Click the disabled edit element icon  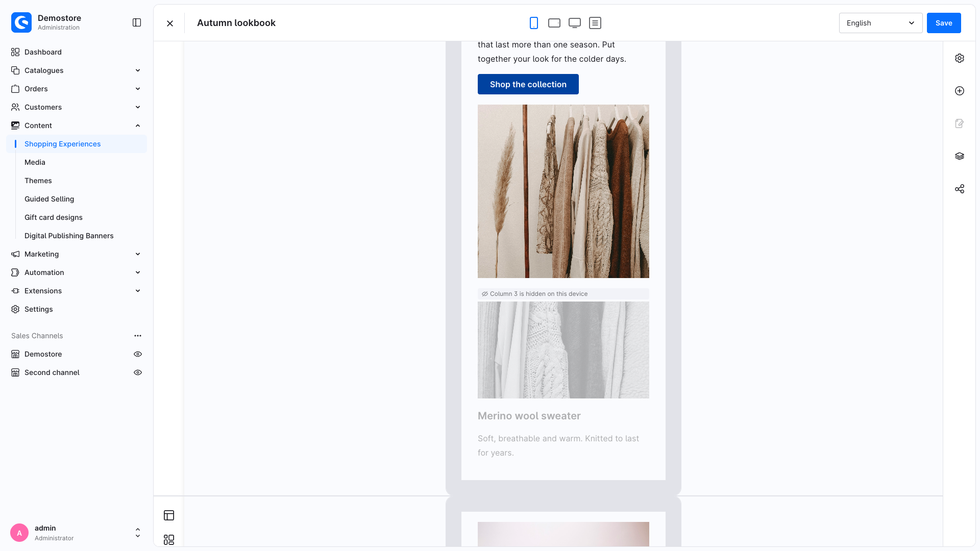[x=960, y=123]
